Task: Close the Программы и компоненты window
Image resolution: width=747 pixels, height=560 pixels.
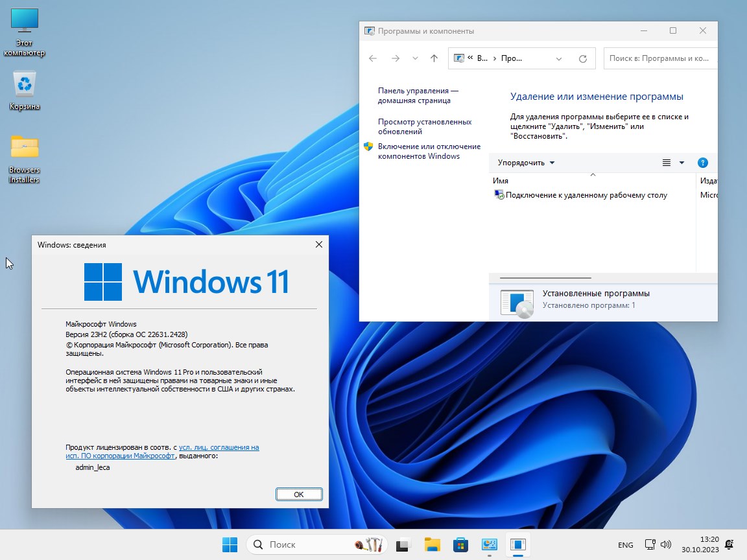Action: [x=703, y=30]
